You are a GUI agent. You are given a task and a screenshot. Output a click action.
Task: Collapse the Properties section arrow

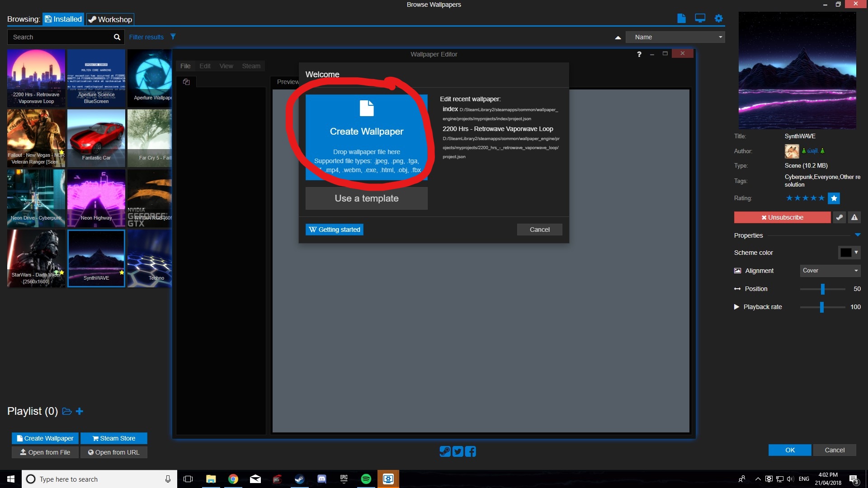tap(858, 235)
